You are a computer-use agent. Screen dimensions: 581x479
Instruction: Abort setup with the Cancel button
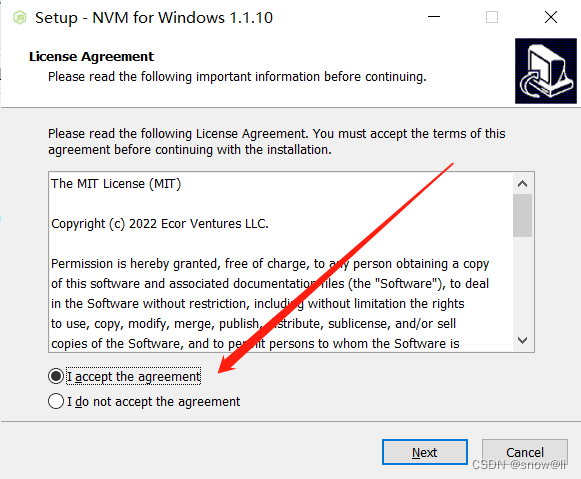(525, 452)
